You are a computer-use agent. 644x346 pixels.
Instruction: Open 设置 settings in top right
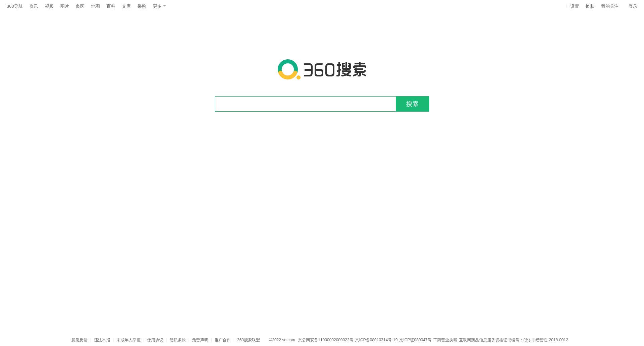tap(575, 6)
